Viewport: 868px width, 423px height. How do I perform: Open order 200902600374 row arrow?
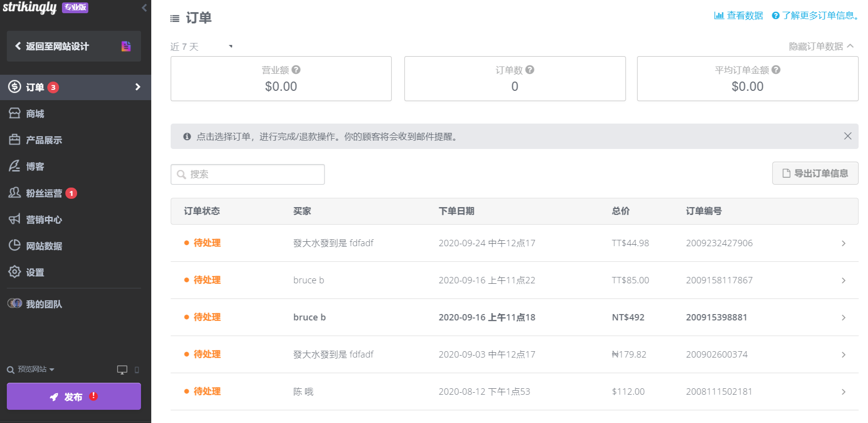click(x=844, y=355)
